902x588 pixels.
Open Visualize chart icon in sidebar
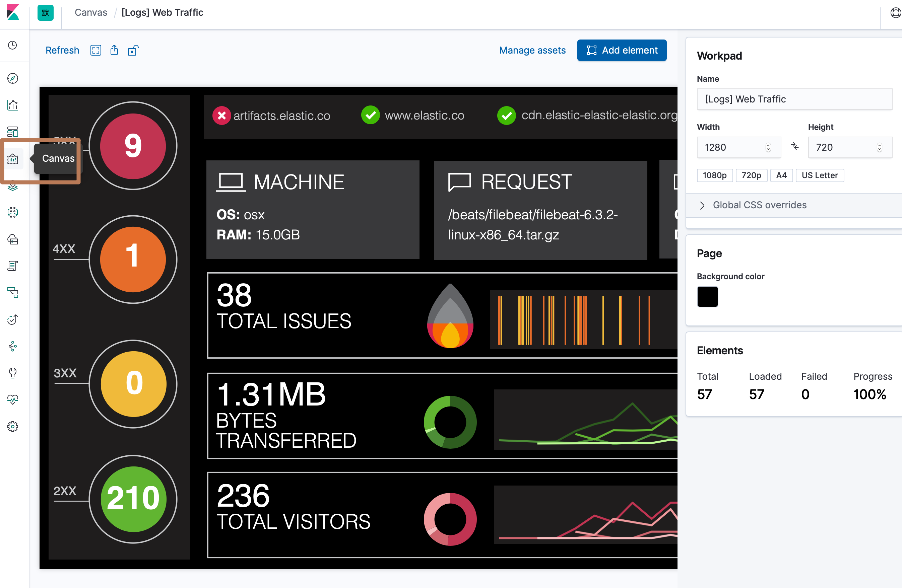click(12, 105)
